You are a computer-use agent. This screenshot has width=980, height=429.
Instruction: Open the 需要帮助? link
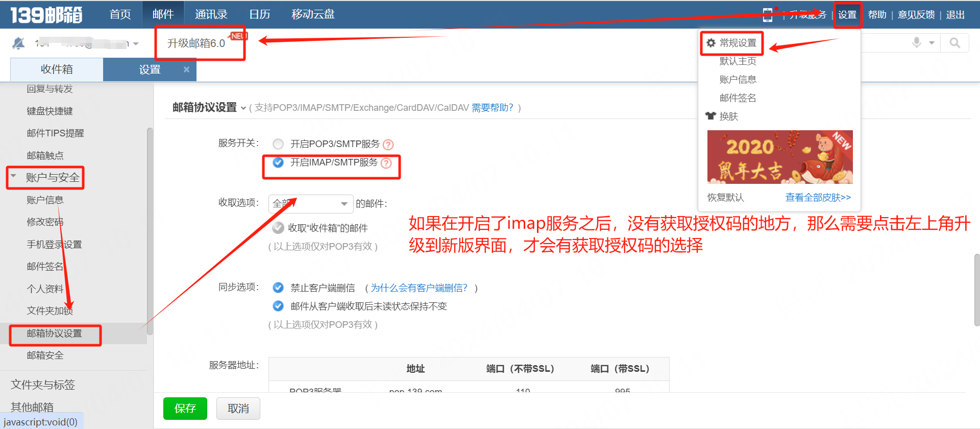[492, 108]
